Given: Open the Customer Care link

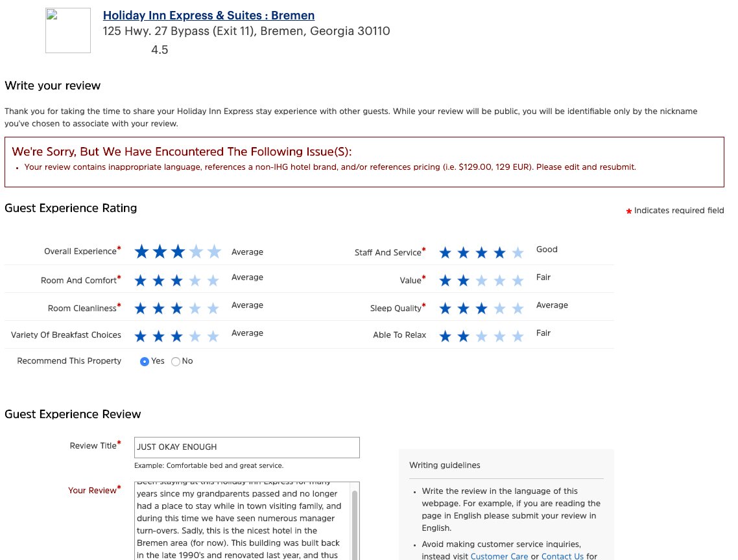Looking at the screenshot, I should (499, 555).
